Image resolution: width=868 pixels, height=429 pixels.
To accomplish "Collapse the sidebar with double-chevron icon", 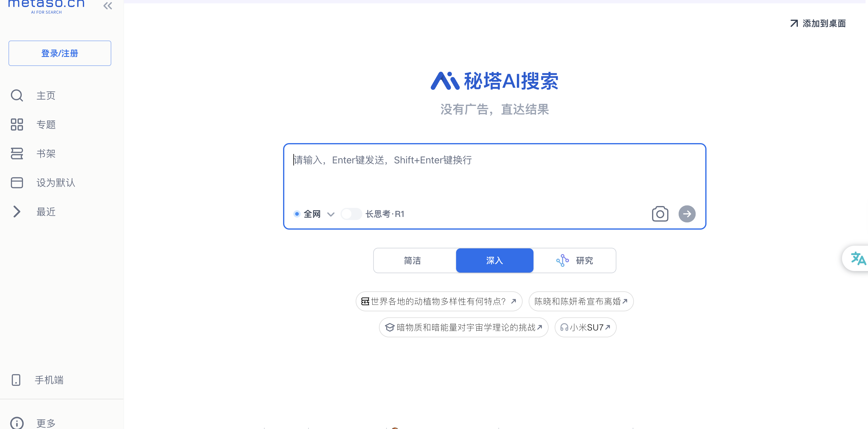I will 107,6.
